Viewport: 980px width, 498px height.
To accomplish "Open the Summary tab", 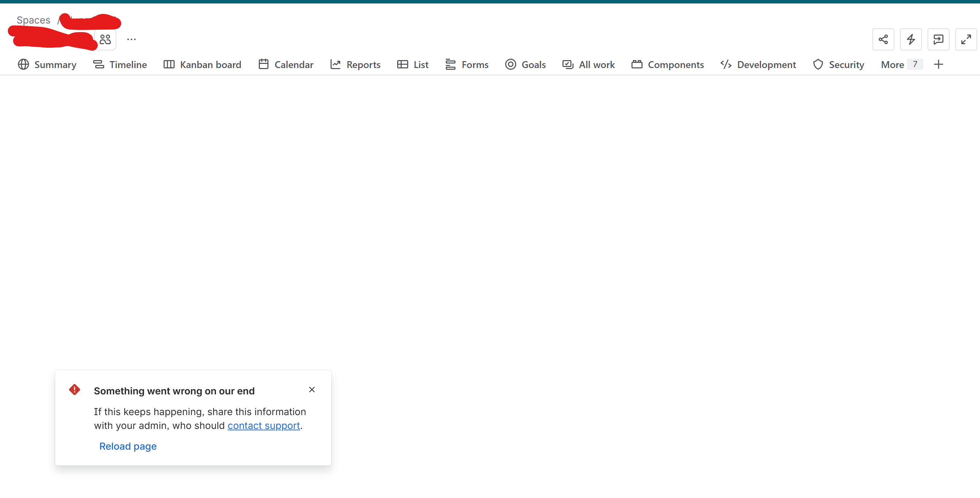I will click(x=47, y=65).
